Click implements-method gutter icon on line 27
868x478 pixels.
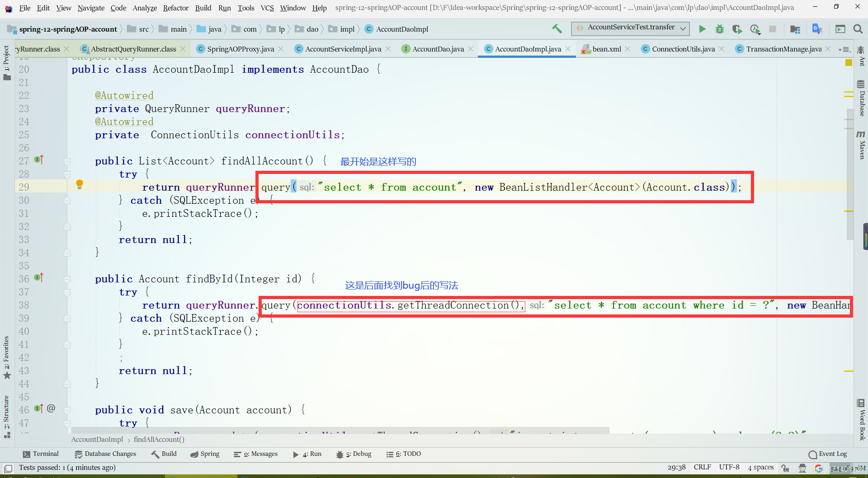pyautogui.click(x=39, y=159)
